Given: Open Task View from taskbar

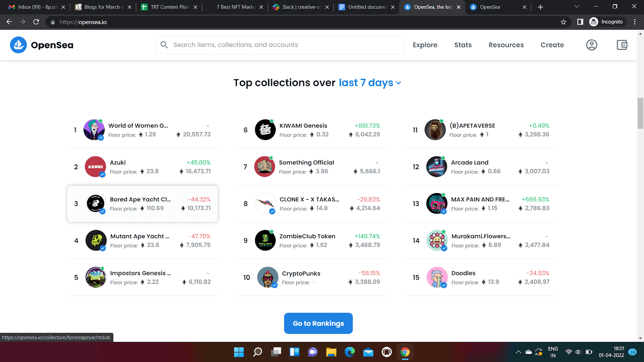Looking at the screenshot, I should (276, 352).
